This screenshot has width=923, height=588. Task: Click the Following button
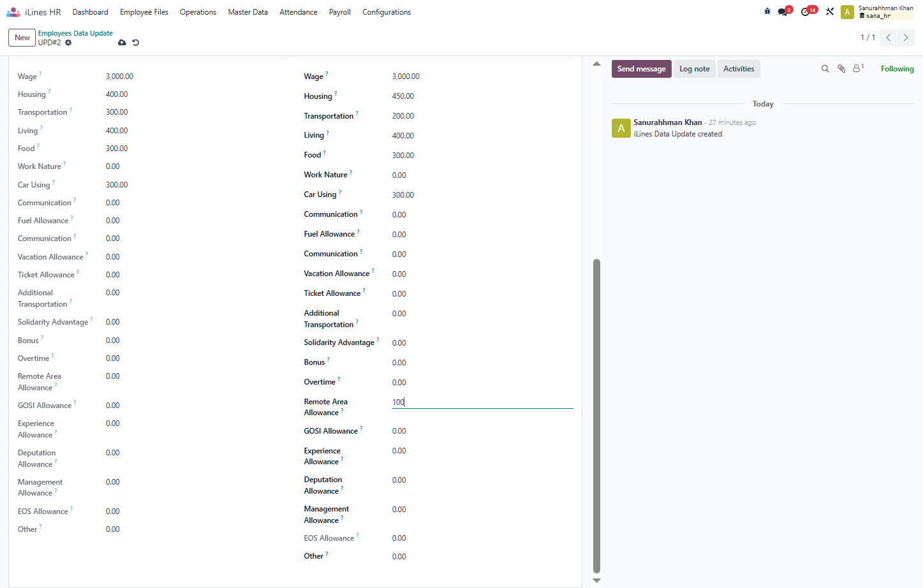[897, 69]
